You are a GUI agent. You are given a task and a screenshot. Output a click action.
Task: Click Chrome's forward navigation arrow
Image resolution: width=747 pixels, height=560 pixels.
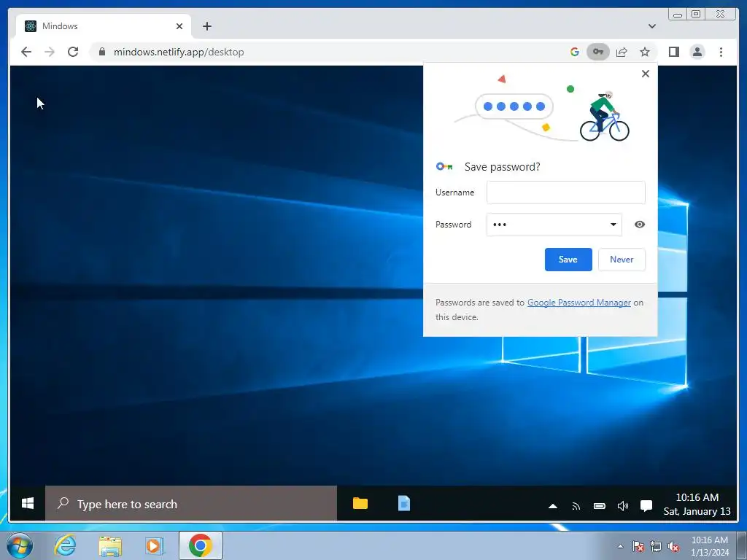(x=50, y=52)
